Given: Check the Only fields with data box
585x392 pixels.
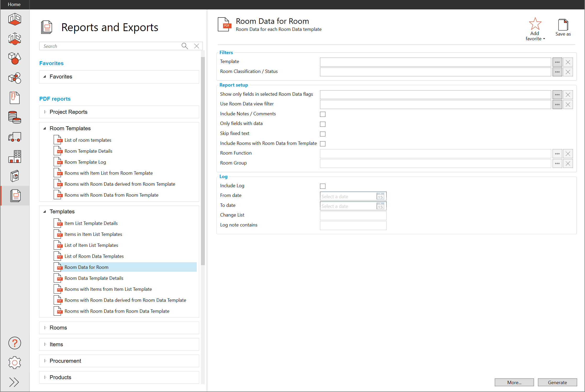Looking at the screenshot, I should (x=323, y=124).
